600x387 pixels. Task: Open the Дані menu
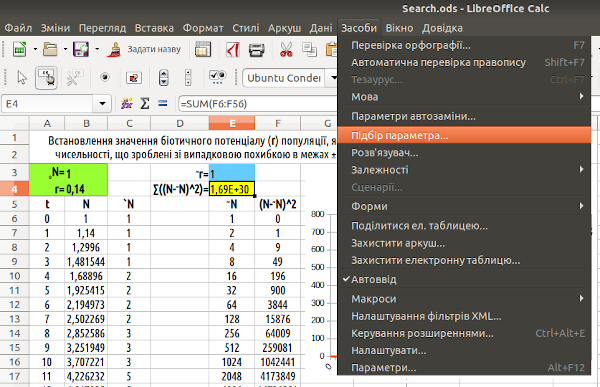coord(321,28)
